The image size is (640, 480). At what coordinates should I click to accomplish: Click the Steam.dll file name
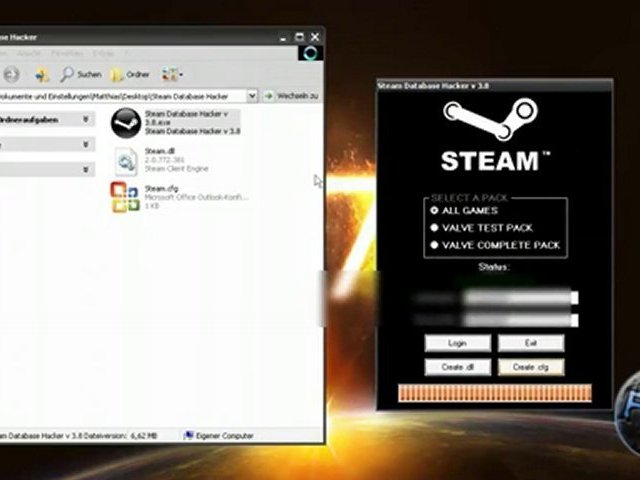pos(160,151)
